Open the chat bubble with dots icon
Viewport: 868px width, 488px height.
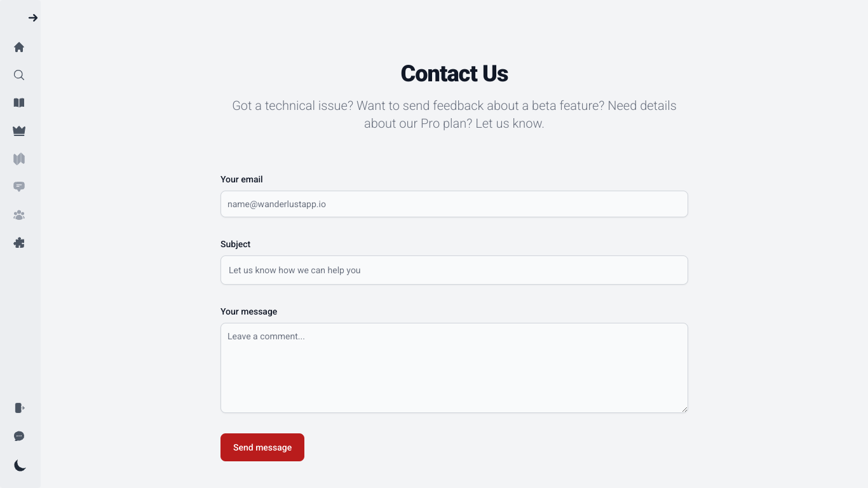[x=19, y=436]
